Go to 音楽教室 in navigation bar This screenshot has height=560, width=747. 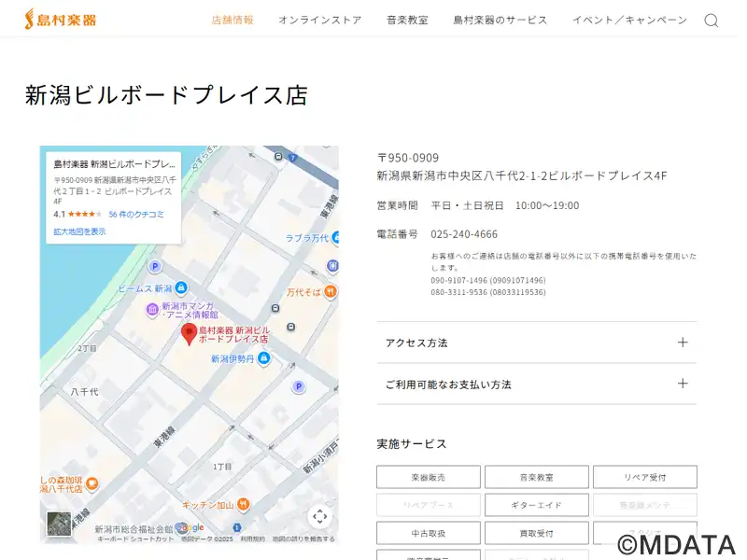(x=407, y=21)
